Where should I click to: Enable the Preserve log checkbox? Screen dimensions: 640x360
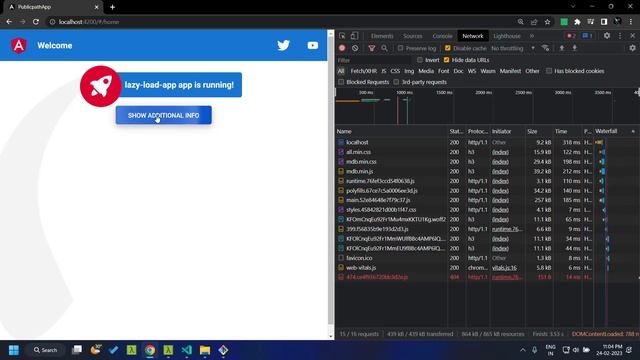pos(400,48)
